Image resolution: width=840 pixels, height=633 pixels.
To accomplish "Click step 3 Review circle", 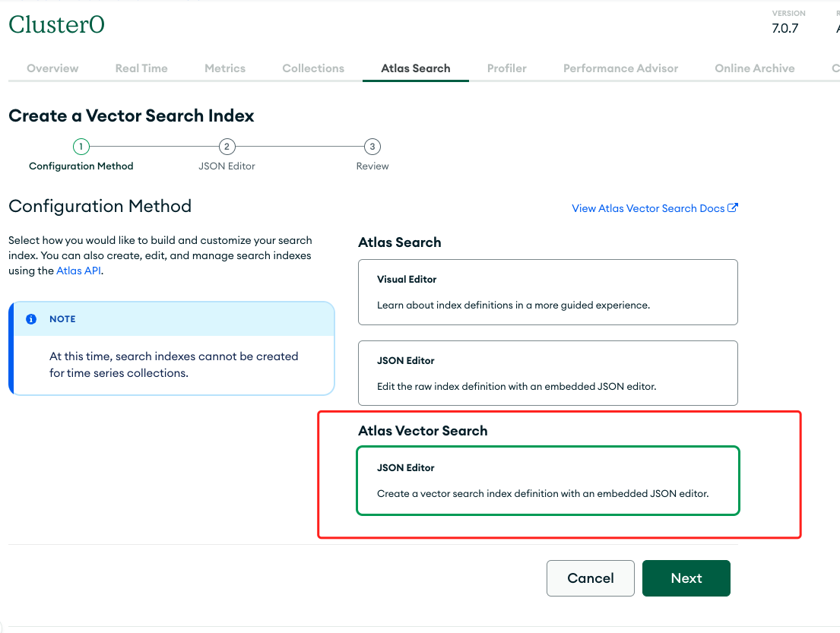I will [x=372, y=147].
